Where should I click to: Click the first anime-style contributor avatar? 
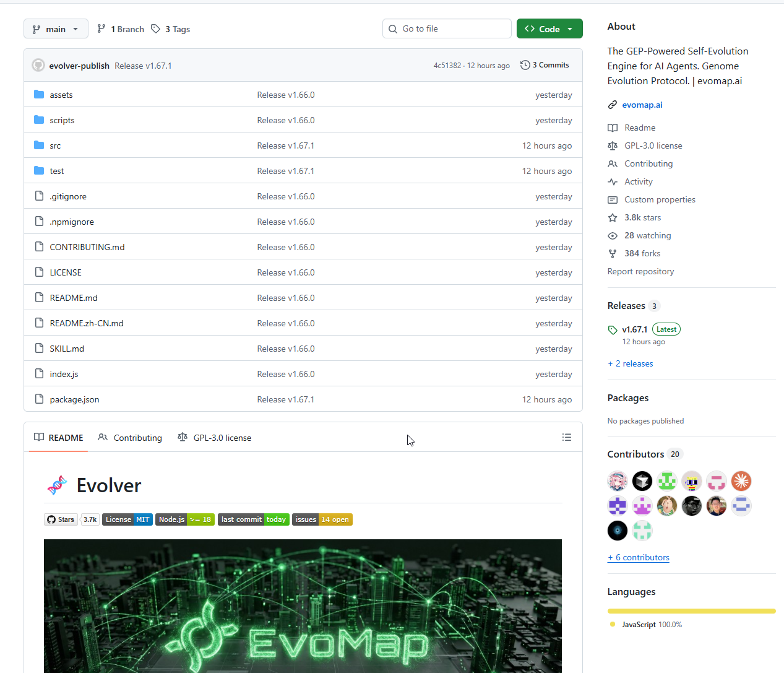click(x=618, y=481)
